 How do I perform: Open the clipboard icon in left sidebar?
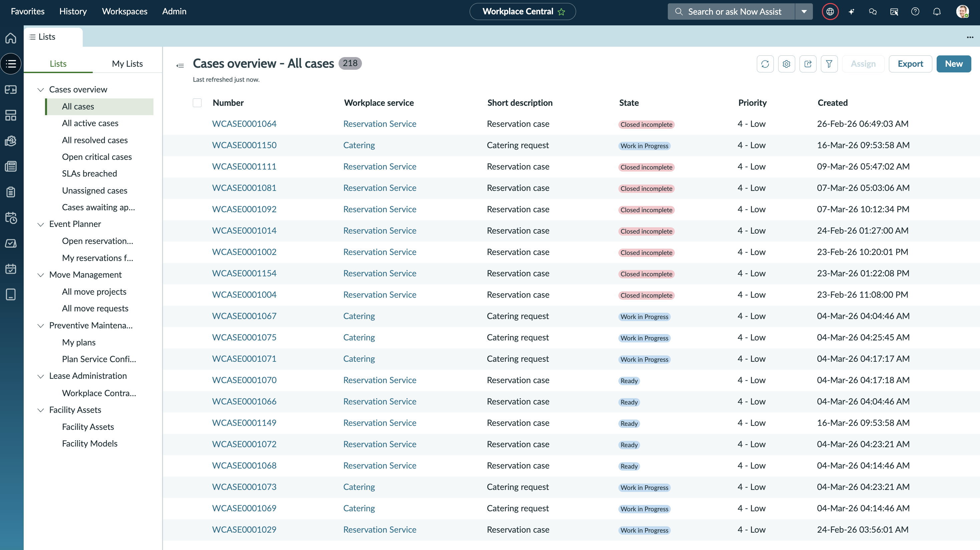[11, 192]
